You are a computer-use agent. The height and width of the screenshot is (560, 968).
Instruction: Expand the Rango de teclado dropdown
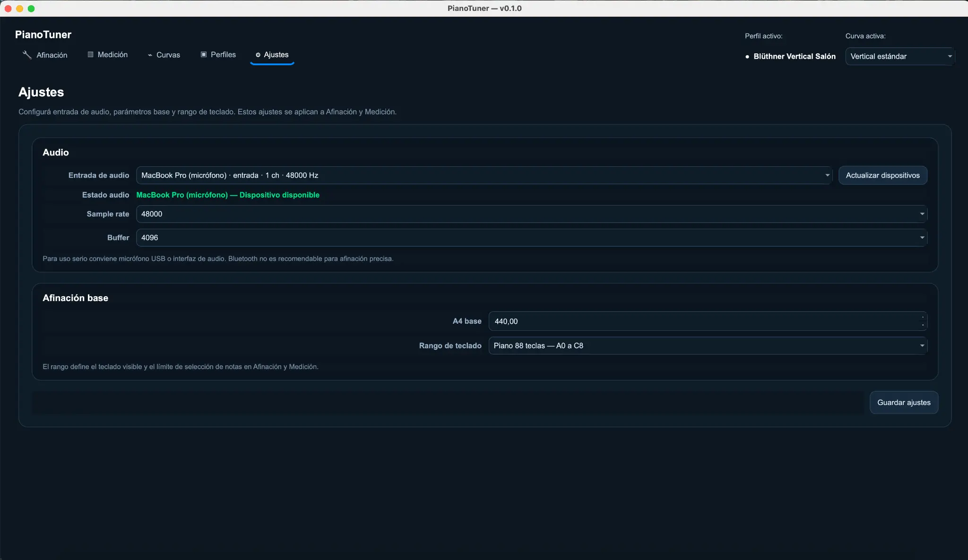coord(708,346)
